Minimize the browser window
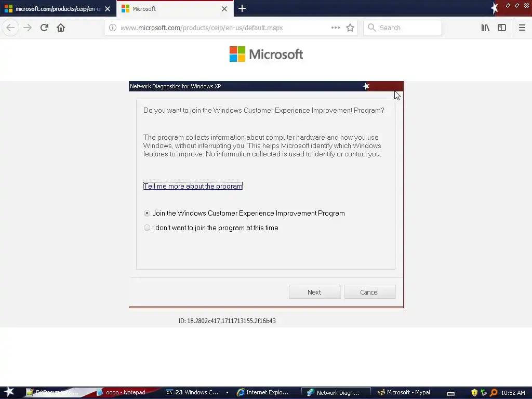The width and height of the screenshot is (532, 399). coord(508,5)
